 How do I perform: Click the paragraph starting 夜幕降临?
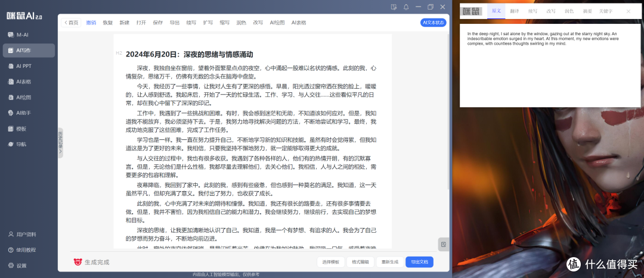coord(251,189)
